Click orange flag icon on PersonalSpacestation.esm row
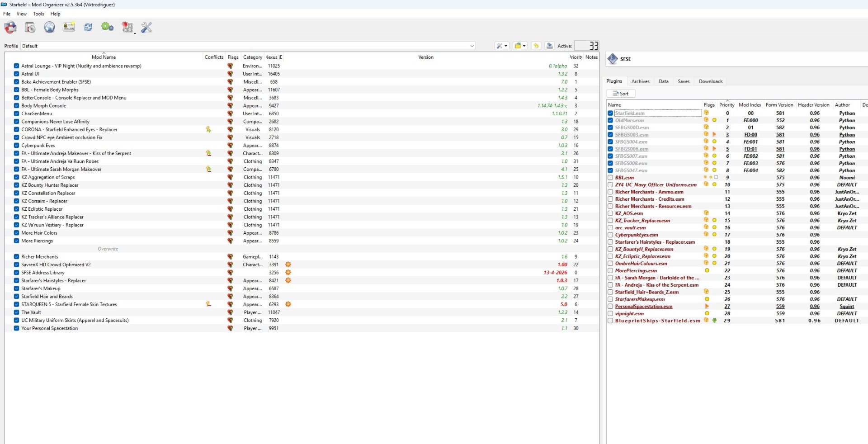 (x=707, y=306)
